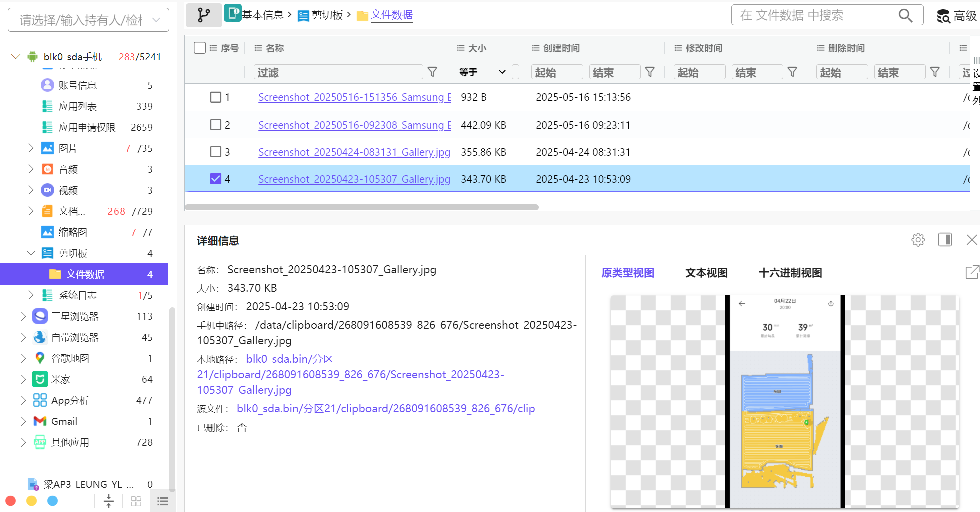Click name column filter funnel icon

point(432,72)
